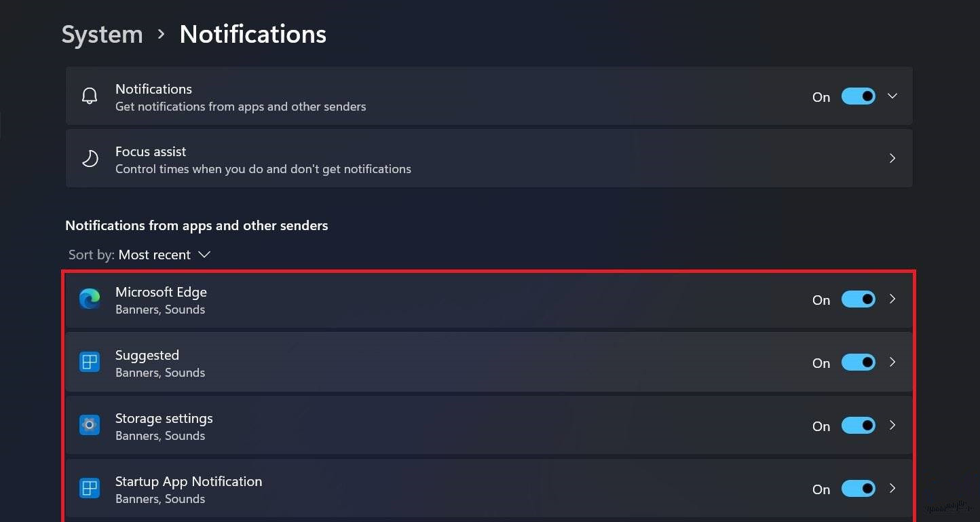Open Storage settings notification details page
Viewport: 980px width, 522px height.
[x=892, y=425]
